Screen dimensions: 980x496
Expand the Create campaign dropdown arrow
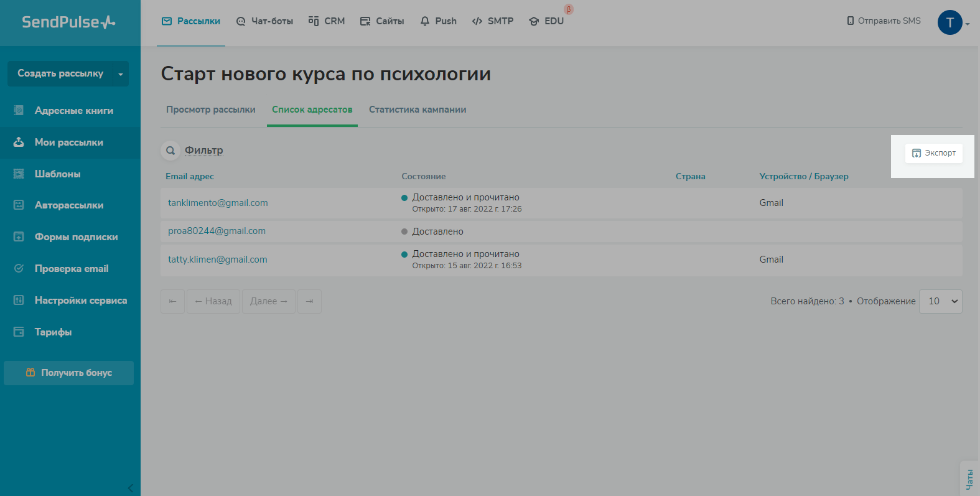(x=121, y=74)
